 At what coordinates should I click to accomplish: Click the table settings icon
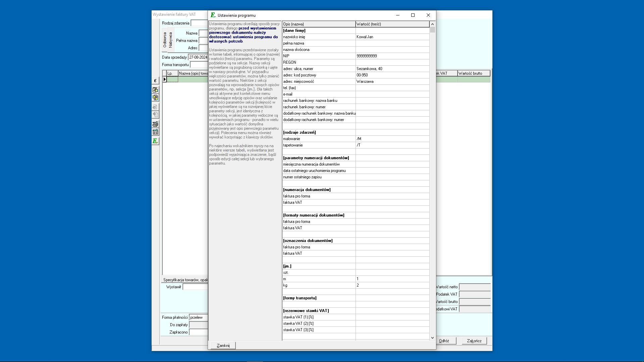(x=155, y=132)
